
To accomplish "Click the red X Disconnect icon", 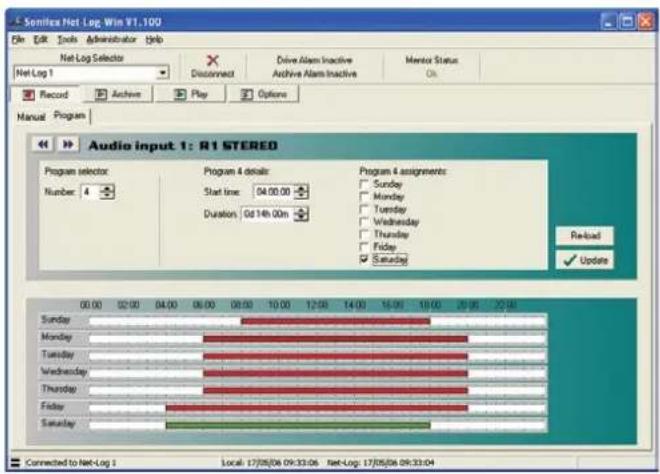I will (x=213, y=60).
